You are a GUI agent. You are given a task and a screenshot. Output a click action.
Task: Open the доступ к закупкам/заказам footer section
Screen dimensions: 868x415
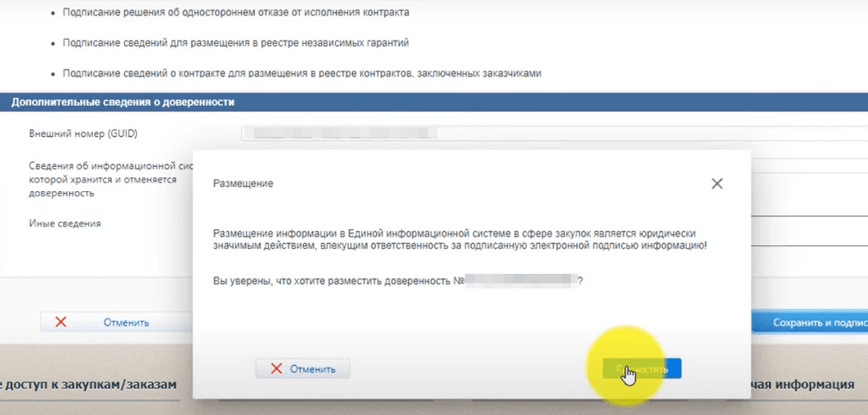tap(89, 384)
